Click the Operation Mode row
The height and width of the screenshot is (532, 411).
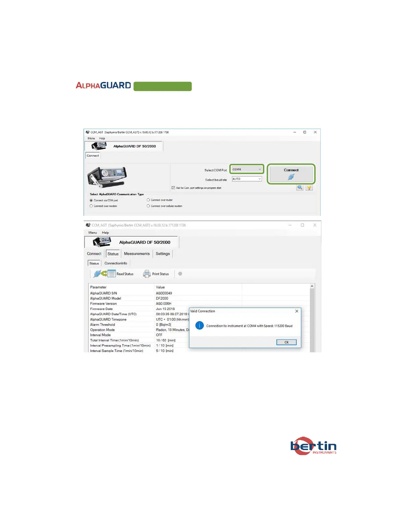(x=139, y=330)
